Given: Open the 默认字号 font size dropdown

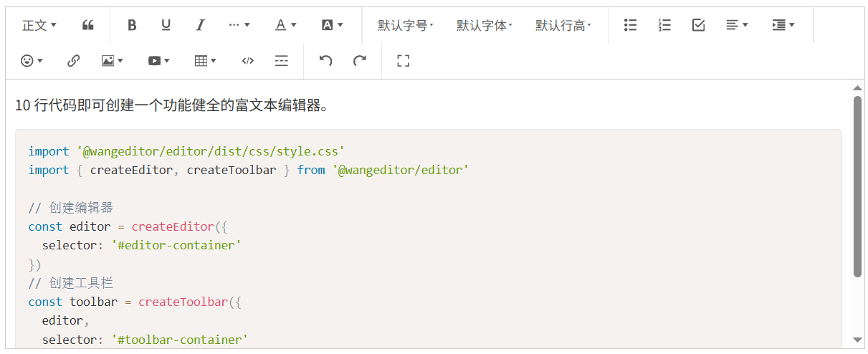Looking at the screenshot, I should [x=405, y=25].
